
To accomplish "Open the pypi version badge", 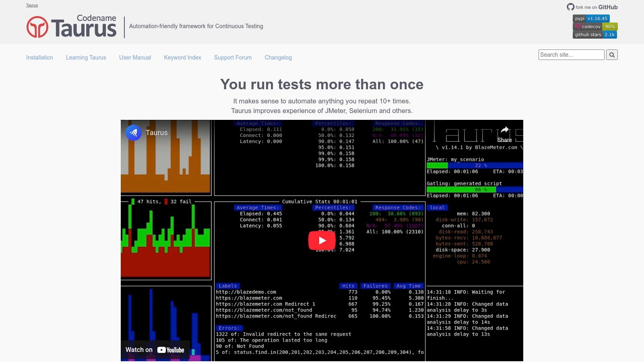I will click(591, 19).
